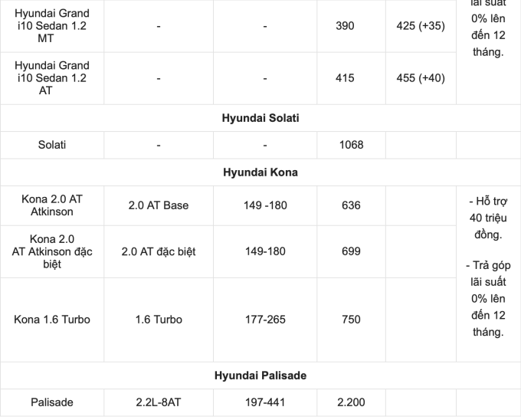Click the Hyundai Solati section heading
The height and width of the screenshot is (420, 521).
[260, 118]
